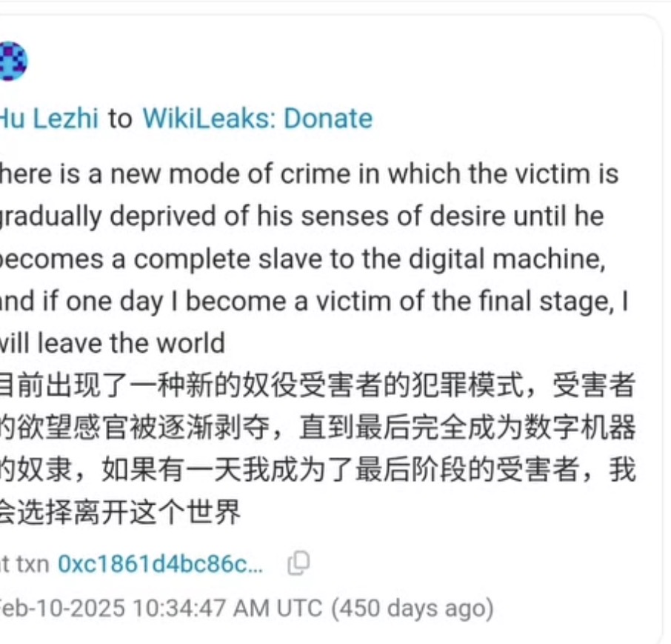Click the empty card area beside the avatar
The width and height of the screenshot is (671, 644).
point(342,62)
